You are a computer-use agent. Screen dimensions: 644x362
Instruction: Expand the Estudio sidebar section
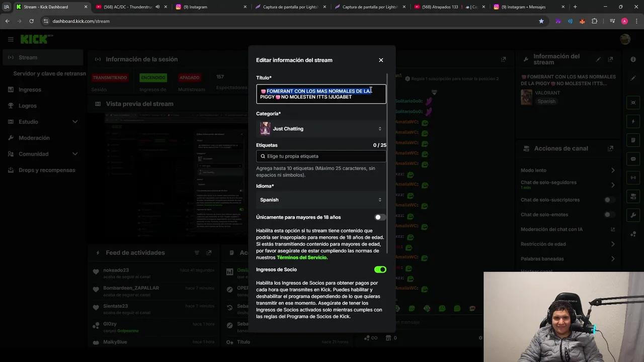pyautogui.click(x=43, y=122)
